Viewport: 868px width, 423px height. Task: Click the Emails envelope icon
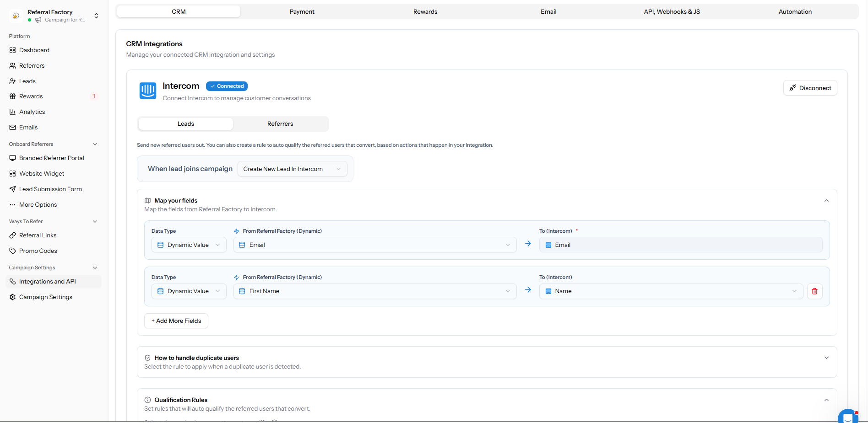pyautogui.click(x=12, y=128)
